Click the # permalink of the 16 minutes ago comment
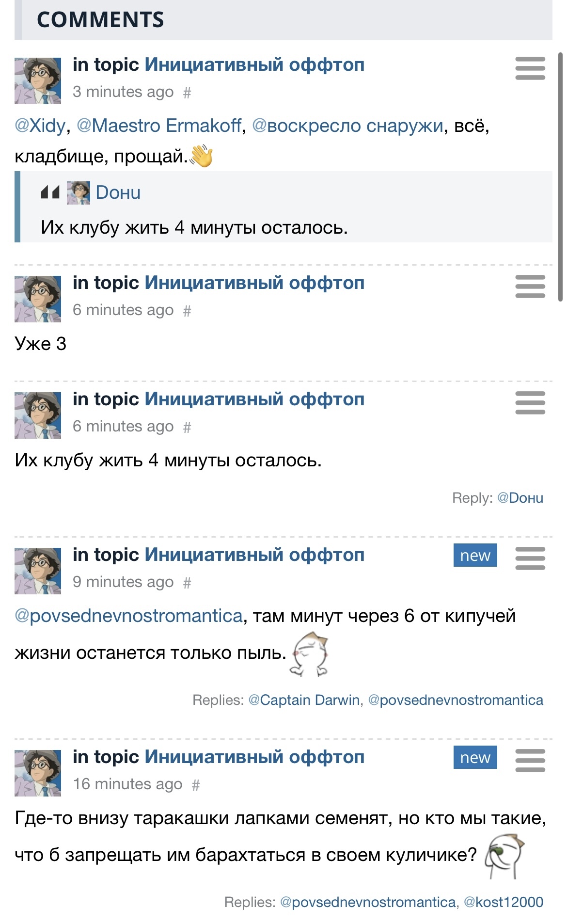The image size is (567, 924). click(x=196, y=785)
